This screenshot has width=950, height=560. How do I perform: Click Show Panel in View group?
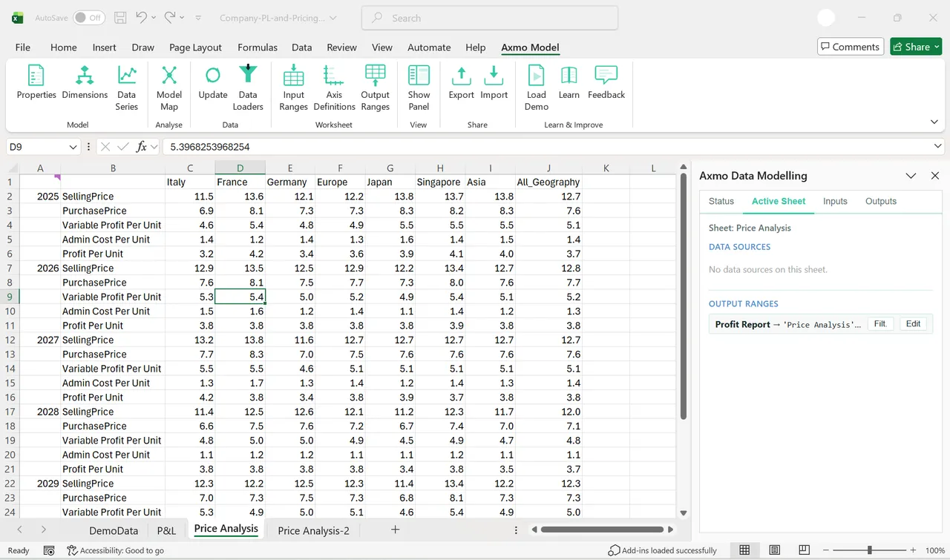pos(419,88)
